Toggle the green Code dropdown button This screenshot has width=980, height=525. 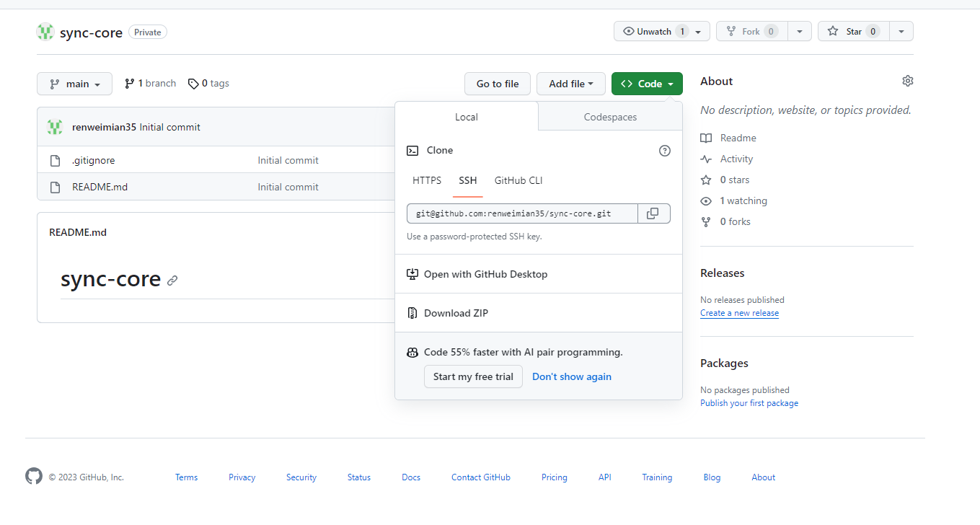(x=647, y=84)
